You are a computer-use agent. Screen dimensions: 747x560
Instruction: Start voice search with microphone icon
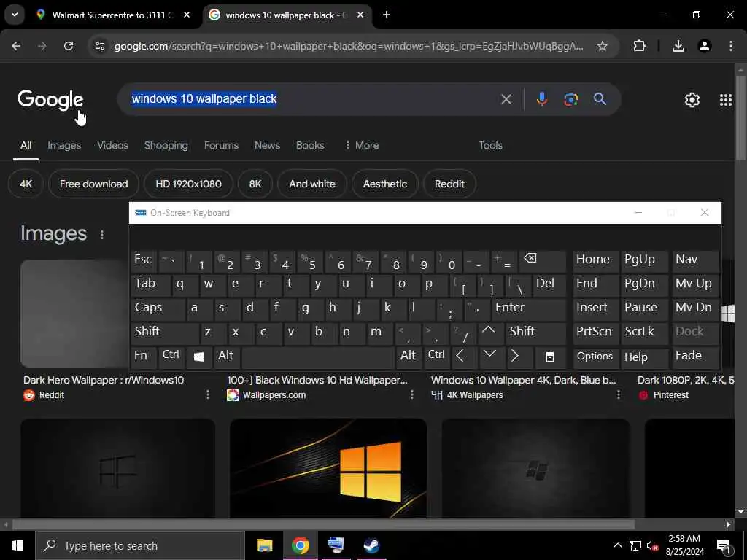[x=542, y=99]
